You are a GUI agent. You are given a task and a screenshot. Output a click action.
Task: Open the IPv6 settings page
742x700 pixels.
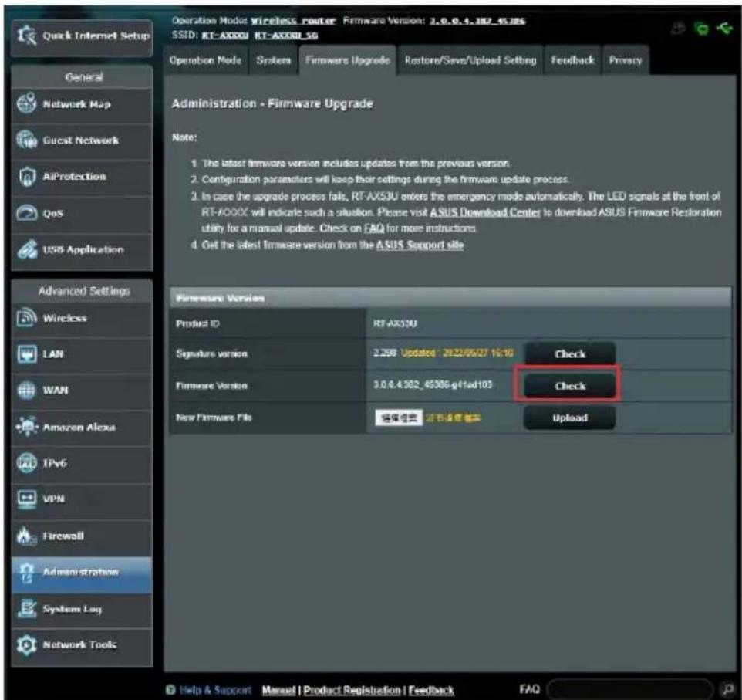82,463
